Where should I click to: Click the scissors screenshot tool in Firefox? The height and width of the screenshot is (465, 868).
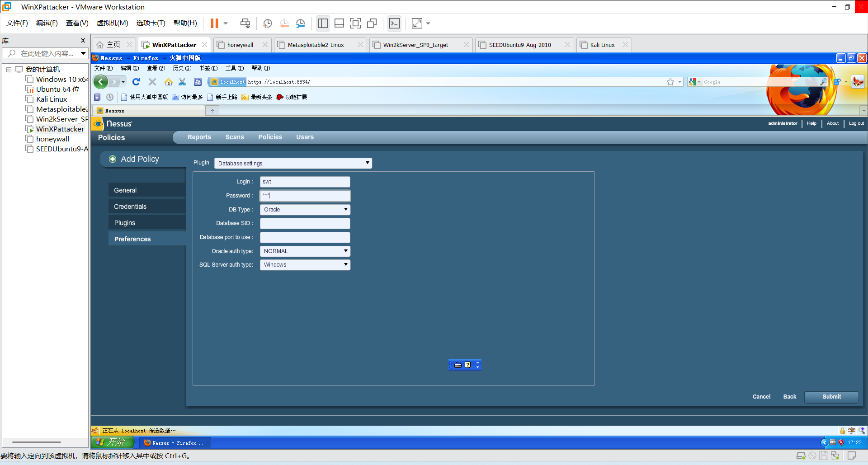(x=182, y=82)
